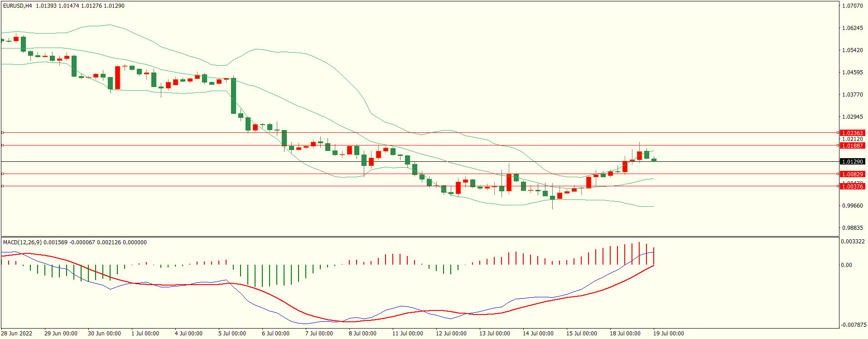Click the 30 Jun 00:00 date label
The width and height of the screenshot is (868, 339).
(104, 334)
